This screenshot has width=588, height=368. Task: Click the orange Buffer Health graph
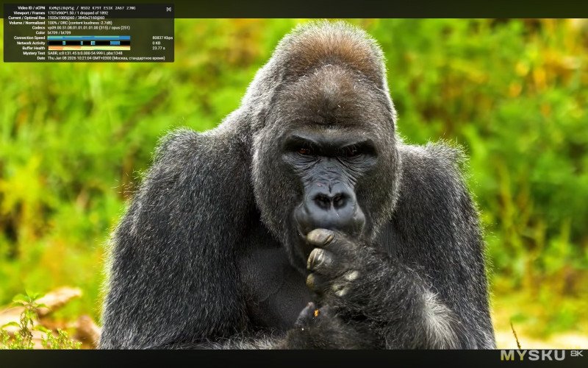click(x=88, y=48)
